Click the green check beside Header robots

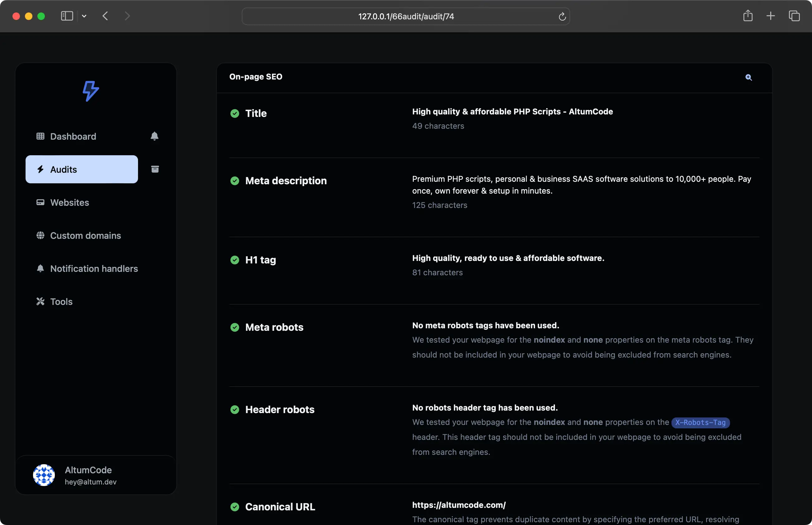pos(235,409)
